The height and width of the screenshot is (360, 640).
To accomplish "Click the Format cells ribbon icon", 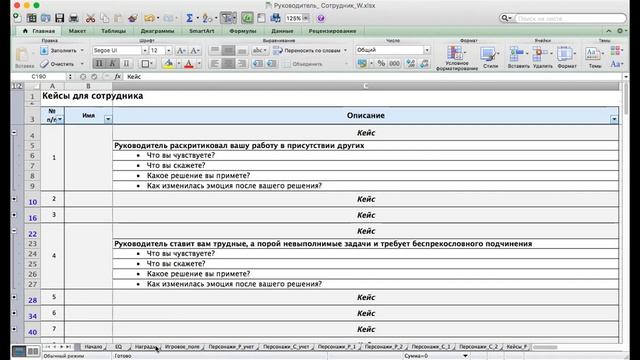I will [x=567, y=58].
